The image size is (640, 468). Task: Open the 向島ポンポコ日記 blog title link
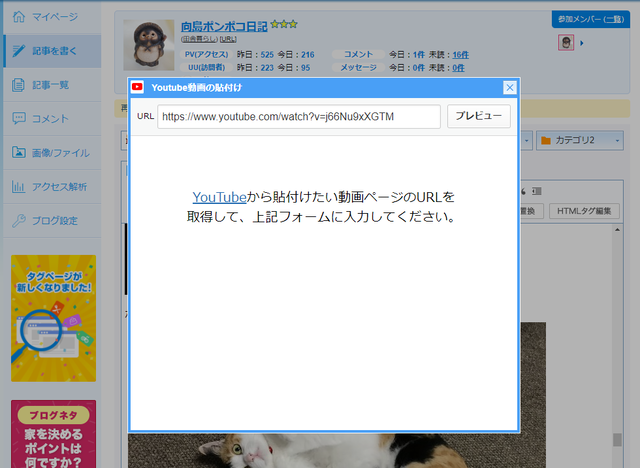(224, 27)
